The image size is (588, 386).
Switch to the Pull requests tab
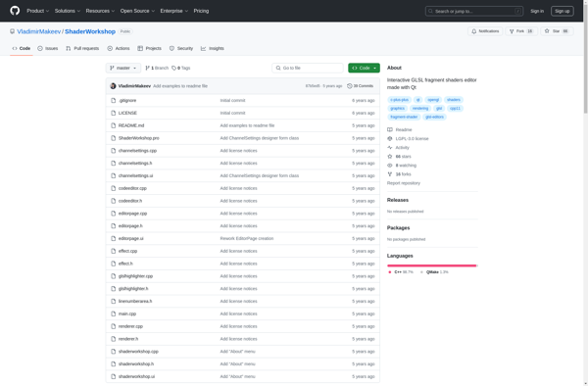click(82, 48)
